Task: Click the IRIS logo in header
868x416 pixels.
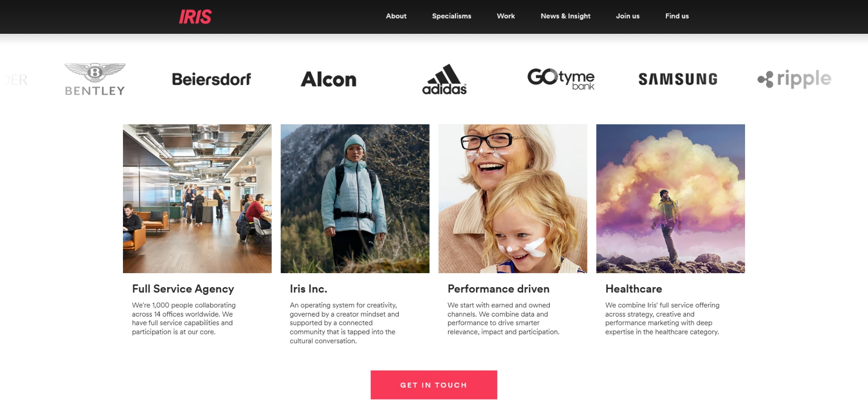Action: [x=195, y=16]
